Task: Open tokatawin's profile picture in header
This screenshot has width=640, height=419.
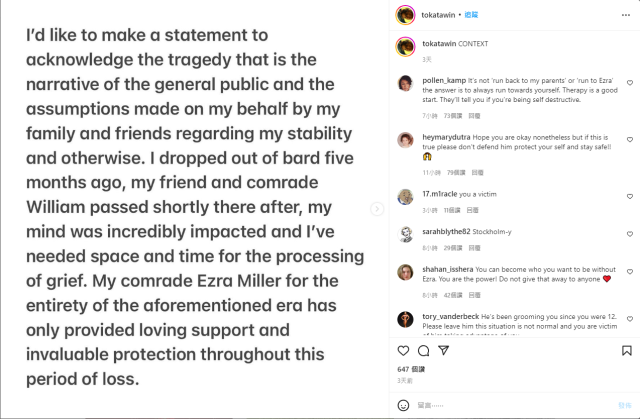Action: pos(404,15)
